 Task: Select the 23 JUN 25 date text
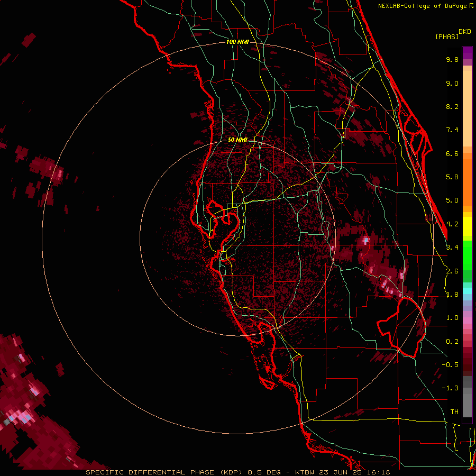click(339, 472)
